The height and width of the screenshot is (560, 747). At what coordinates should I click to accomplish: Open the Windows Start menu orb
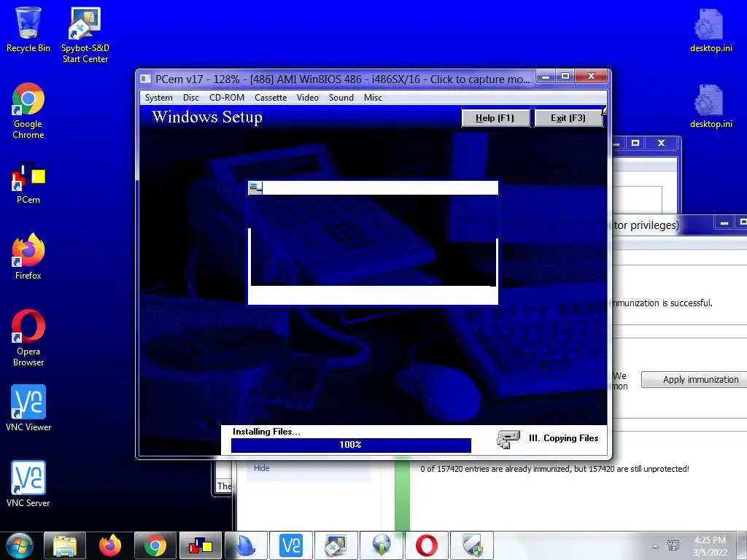click(20, 545)
